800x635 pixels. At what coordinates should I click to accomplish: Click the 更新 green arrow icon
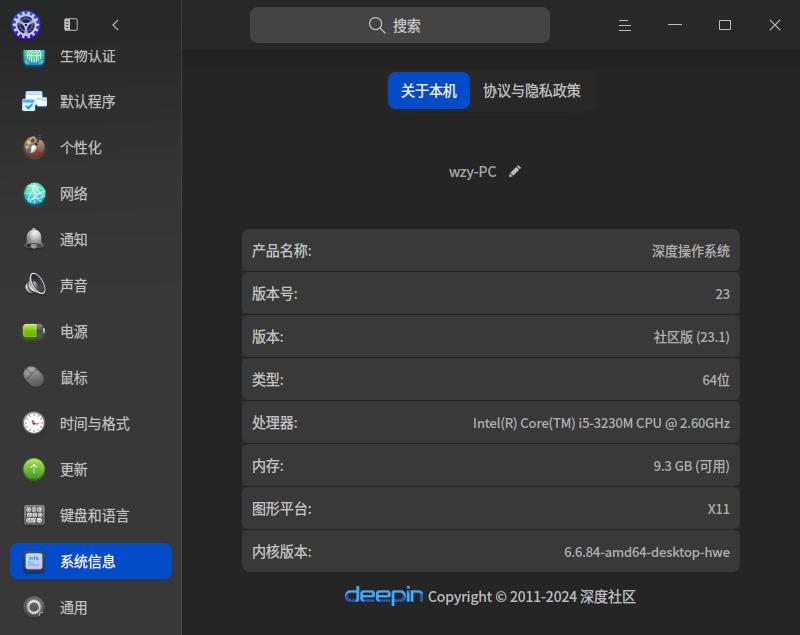coord(34,469)
